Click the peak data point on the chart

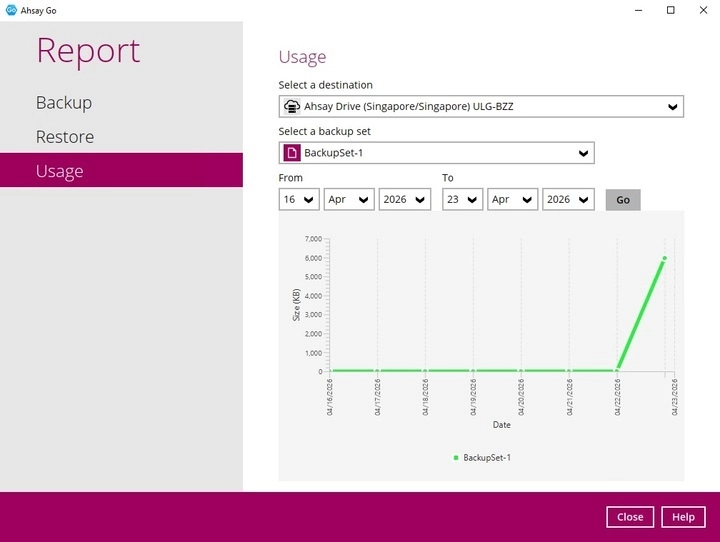coord(664,259)
